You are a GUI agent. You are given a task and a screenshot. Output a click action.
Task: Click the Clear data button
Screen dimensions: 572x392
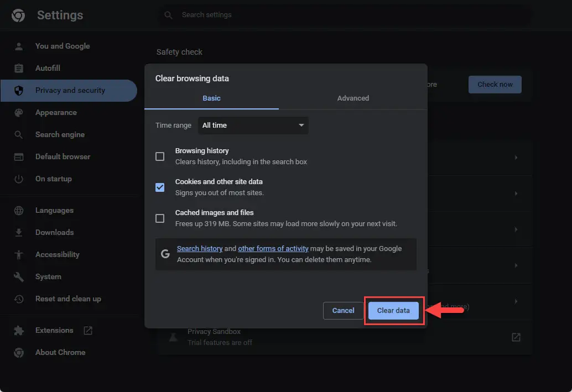pos(393,311)
